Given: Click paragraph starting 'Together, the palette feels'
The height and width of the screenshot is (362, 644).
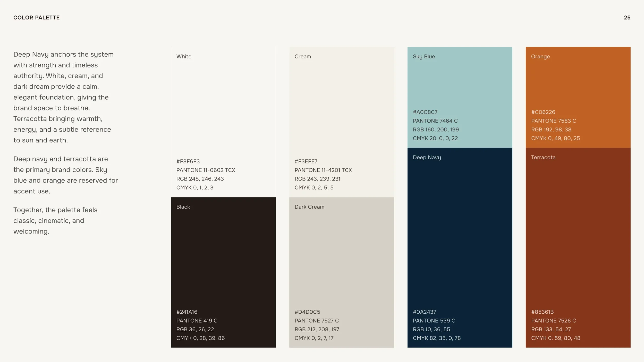Looking at the screenshot, I should click(55, 221).
